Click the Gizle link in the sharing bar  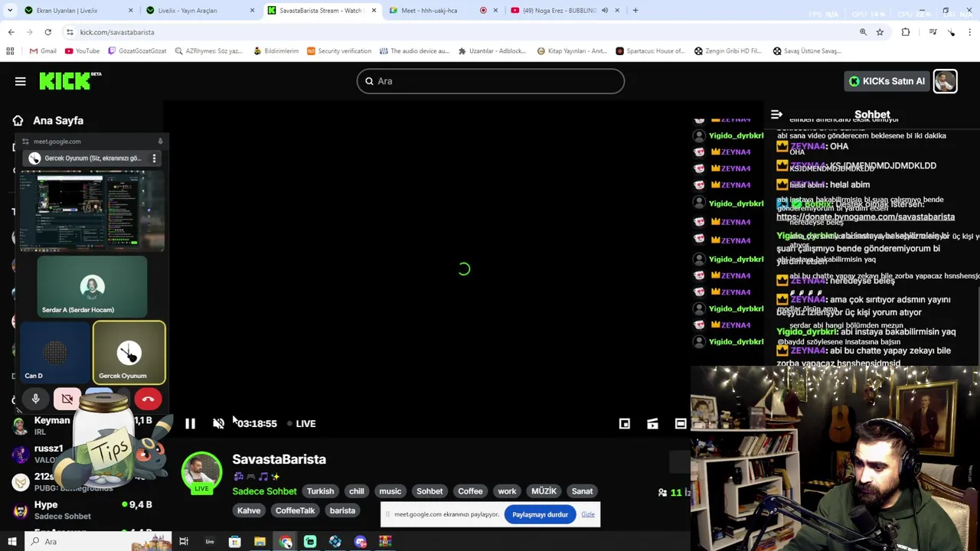coord(588,514)
